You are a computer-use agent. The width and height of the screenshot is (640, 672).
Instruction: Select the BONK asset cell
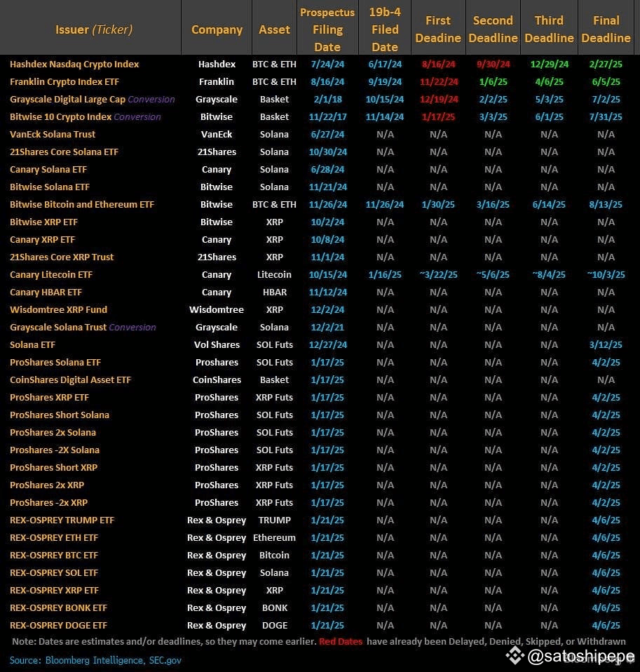pos(274,607)
